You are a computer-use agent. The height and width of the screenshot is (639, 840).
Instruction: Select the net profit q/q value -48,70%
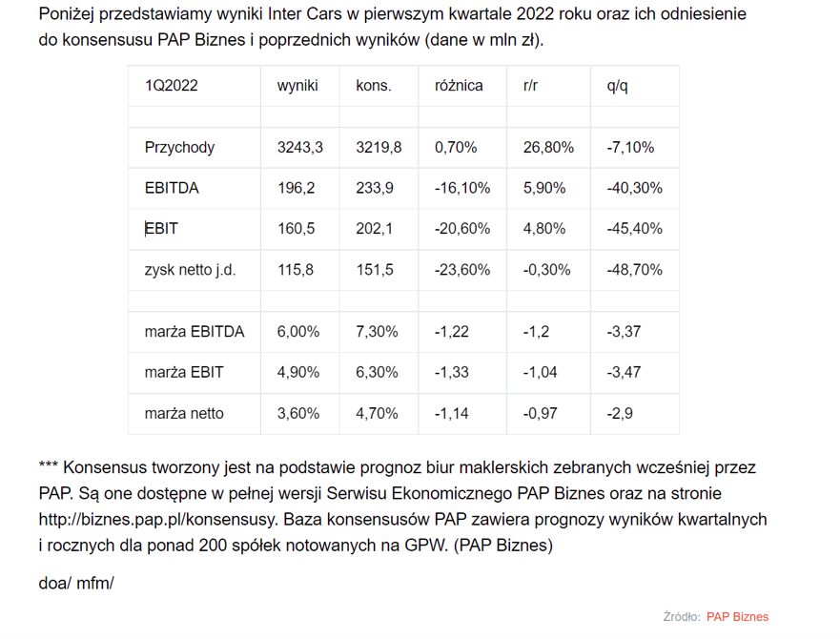634,270
